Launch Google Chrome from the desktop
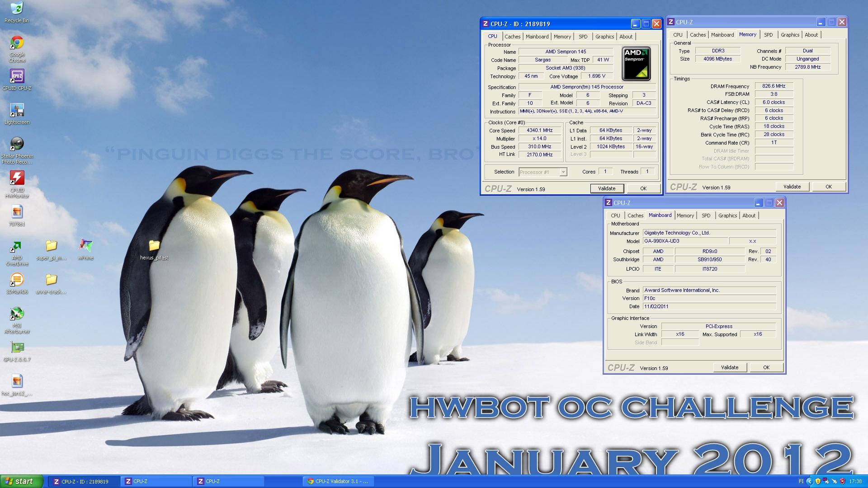Screen dimensions: 868x488 point(17,49)
